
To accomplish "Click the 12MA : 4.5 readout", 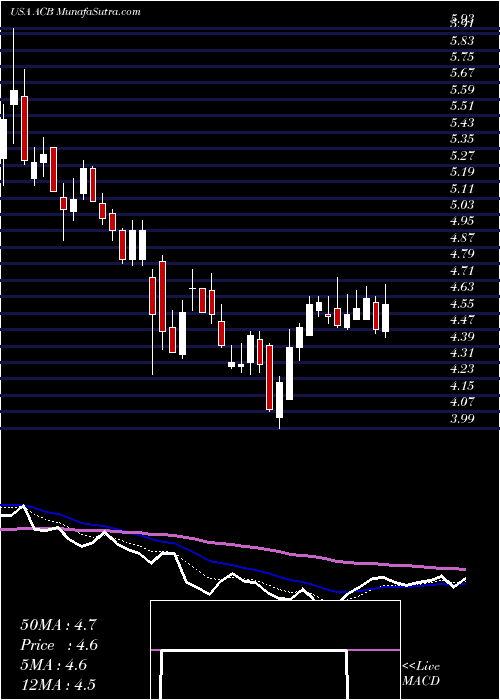I will point(58,684).
